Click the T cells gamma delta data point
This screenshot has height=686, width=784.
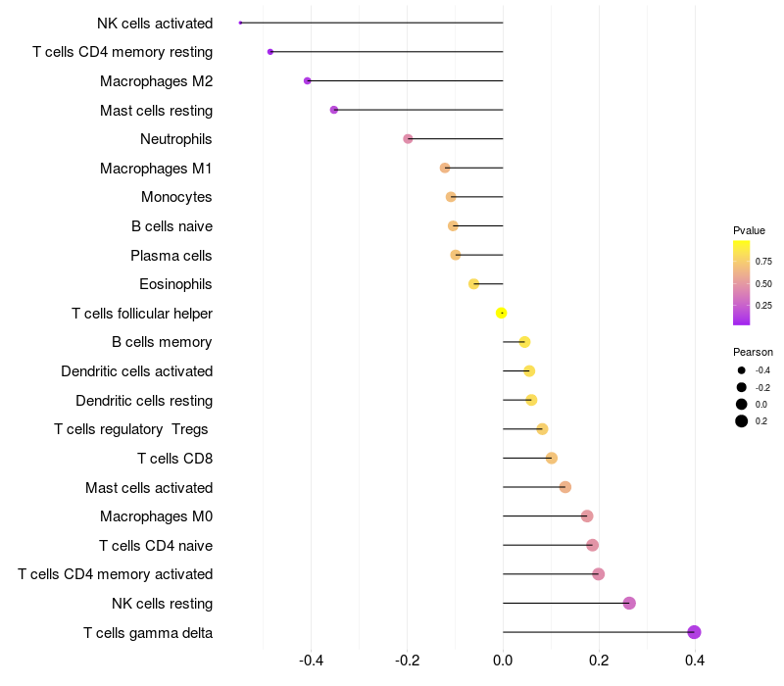pyautogui.click(x=694, y=632)
